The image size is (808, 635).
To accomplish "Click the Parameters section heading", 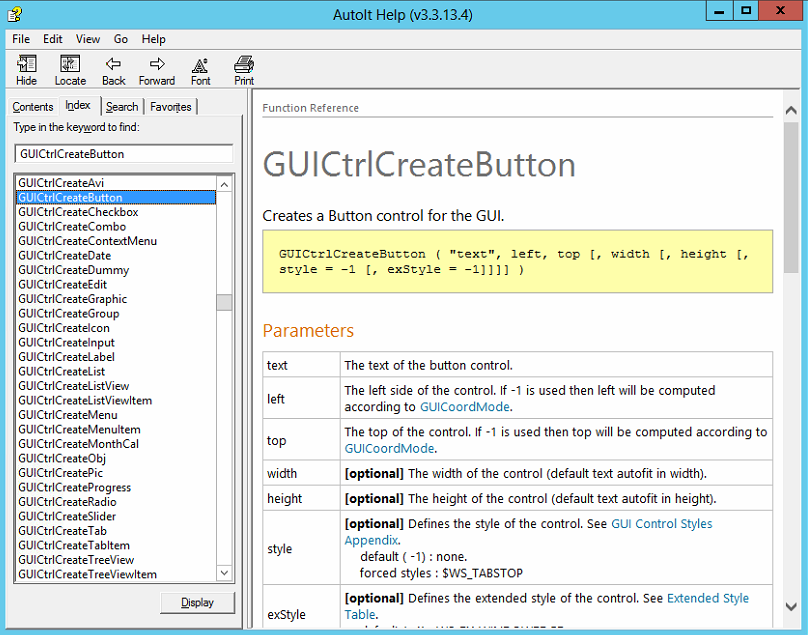I will pyautogui.click(x=308, y=330).
